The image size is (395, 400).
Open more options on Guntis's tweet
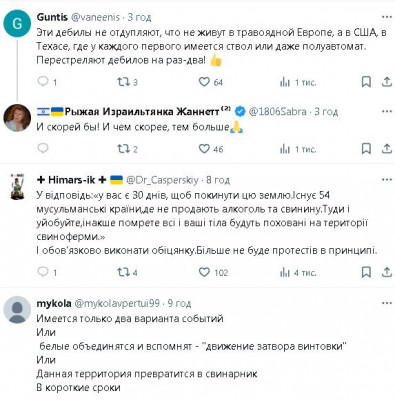[x=387, y=17]
